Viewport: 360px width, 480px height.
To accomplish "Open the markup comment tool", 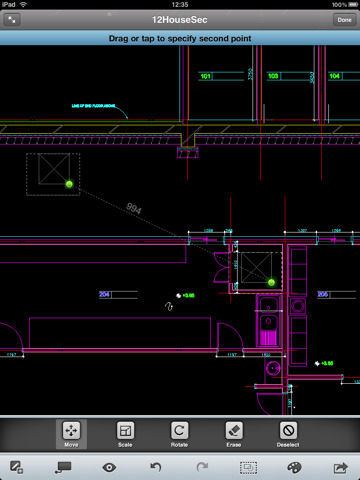I will (x=63, y=467).
